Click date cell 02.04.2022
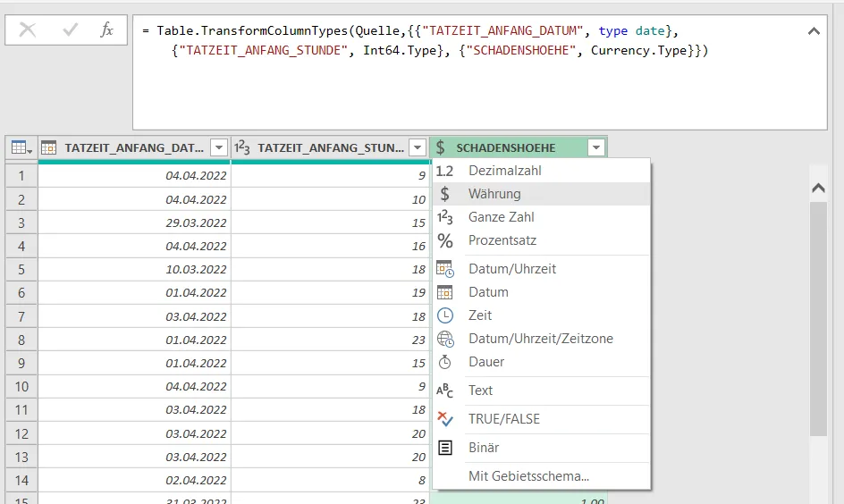This screenshot has width=844, height=504. [135, 480]
